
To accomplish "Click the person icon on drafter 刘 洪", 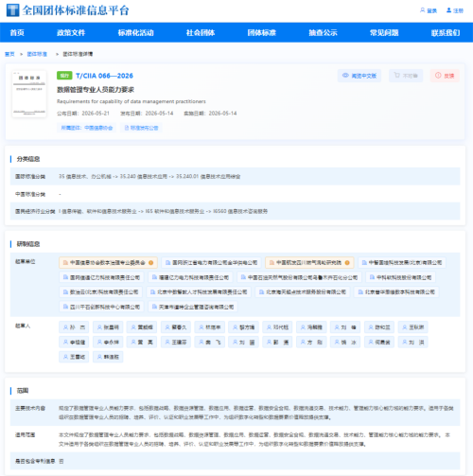I will [405, 342].
